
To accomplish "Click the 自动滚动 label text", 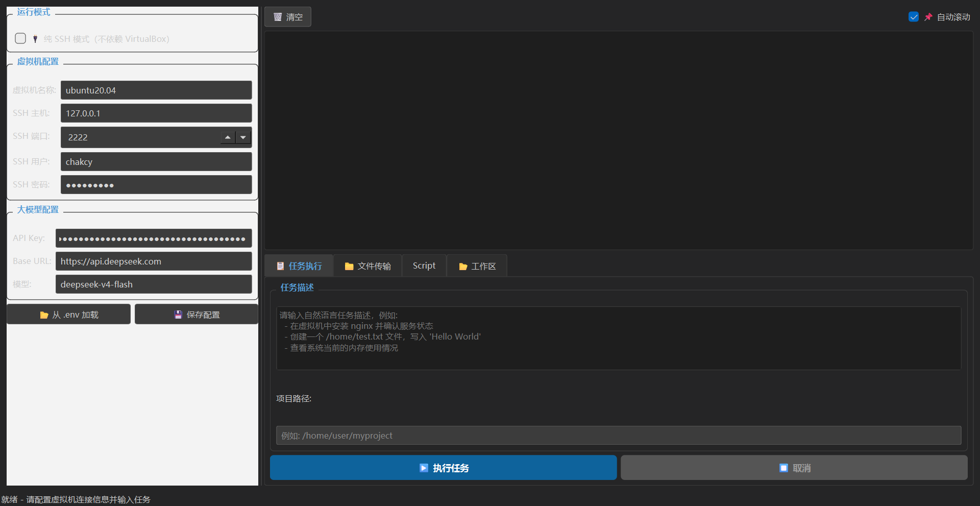I will (x=953, y=17).
